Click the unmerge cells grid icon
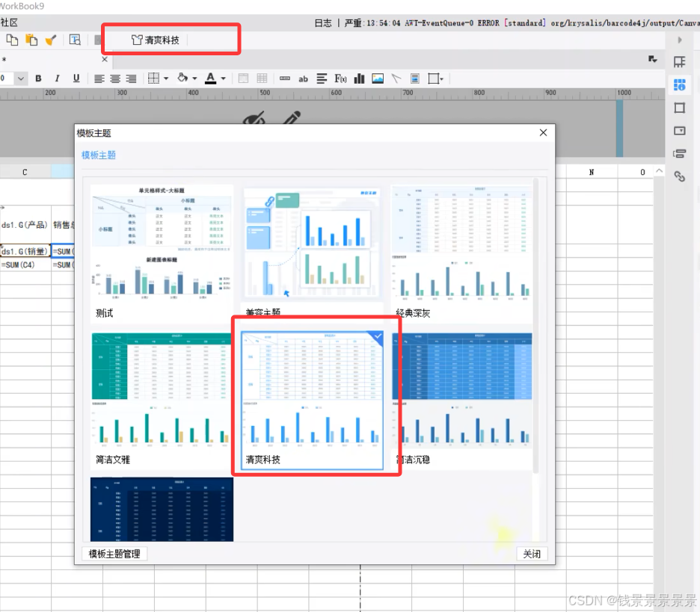The height and width of the screenshot is (612, 700). click(262, 78)
